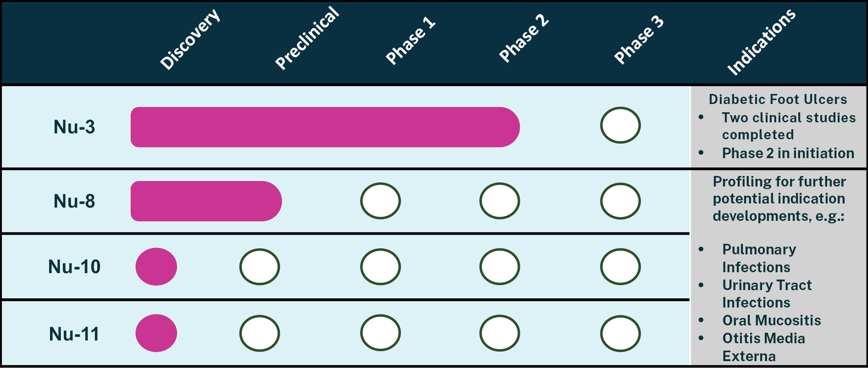Click the Diabetic Foot Ulcers heading
This screenshot has height=368, width=868.
(x=778, y=99)
